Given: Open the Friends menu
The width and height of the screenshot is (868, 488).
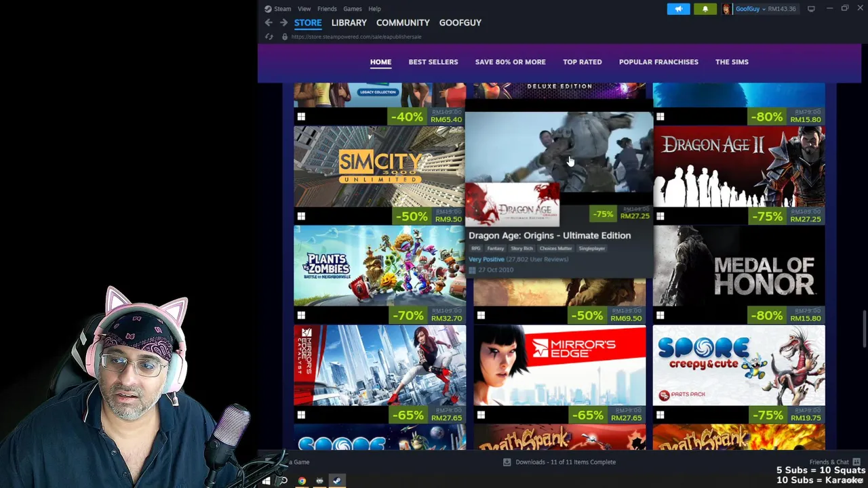Looking at the screenshot, I should coord(327,9).
